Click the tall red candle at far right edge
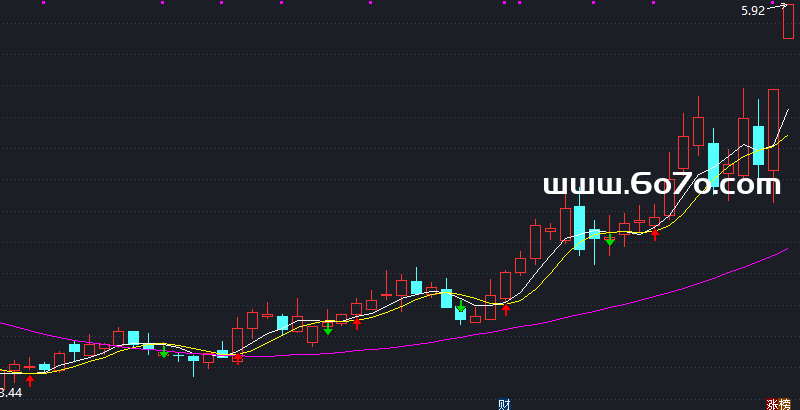 tap(773, 128)
